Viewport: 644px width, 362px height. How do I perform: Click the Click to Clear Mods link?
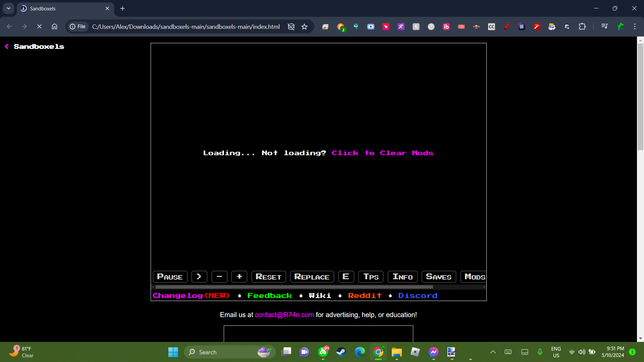tap(382, 153)
